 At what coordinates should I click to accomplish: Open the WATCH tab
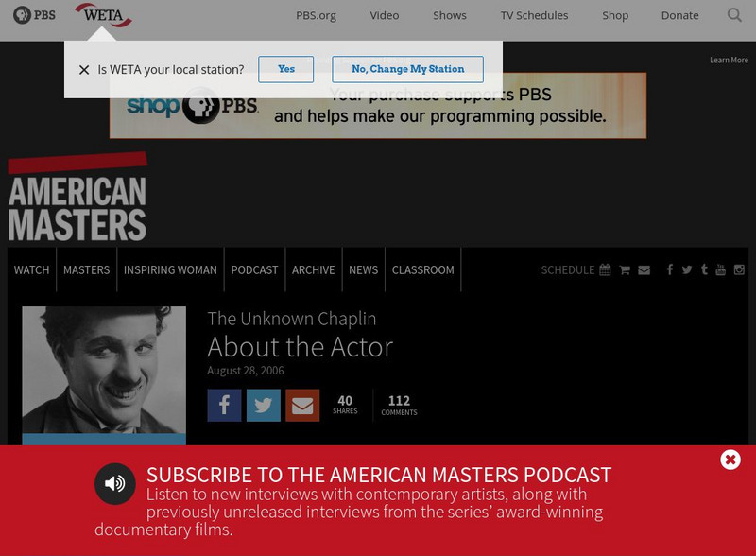31,269
